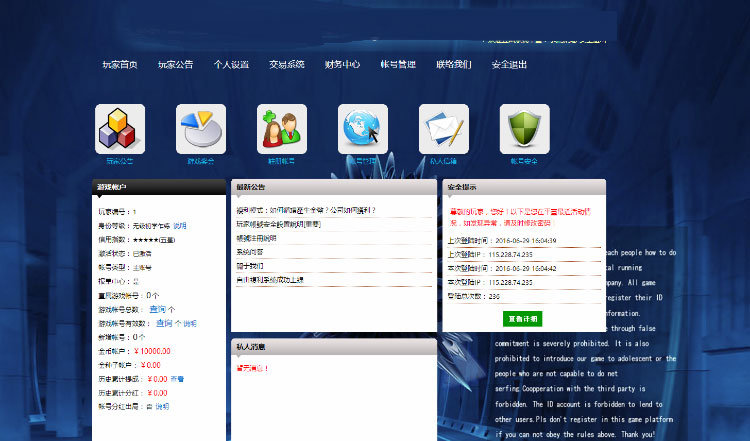The image size is (750, 441).
Task: Go to 交易系统 in the navigation bar
Action: pyautogui.click(x=287, y=64)
